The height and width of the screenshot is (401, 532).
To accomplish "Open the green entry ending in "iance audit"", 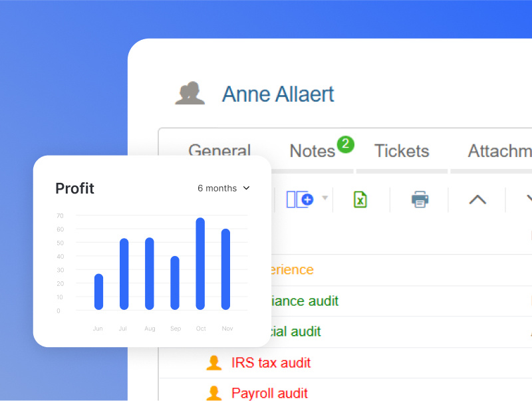I will pos(305,301).
